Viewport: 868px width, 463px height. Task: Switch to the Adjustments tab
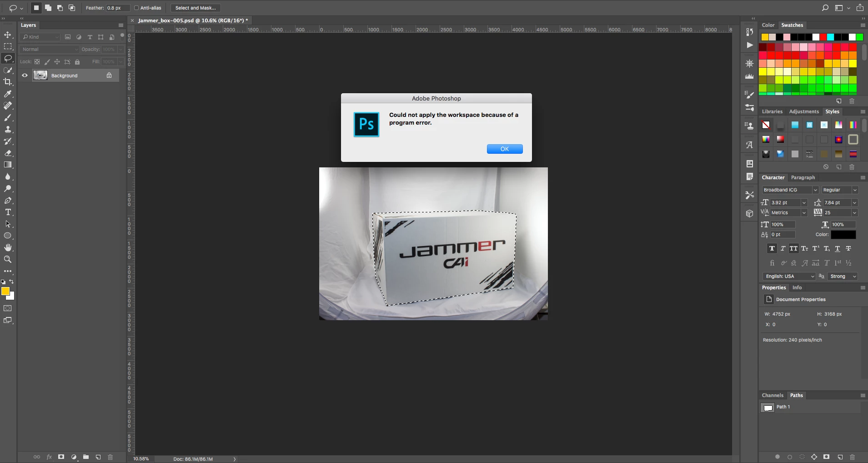(804, 111)
